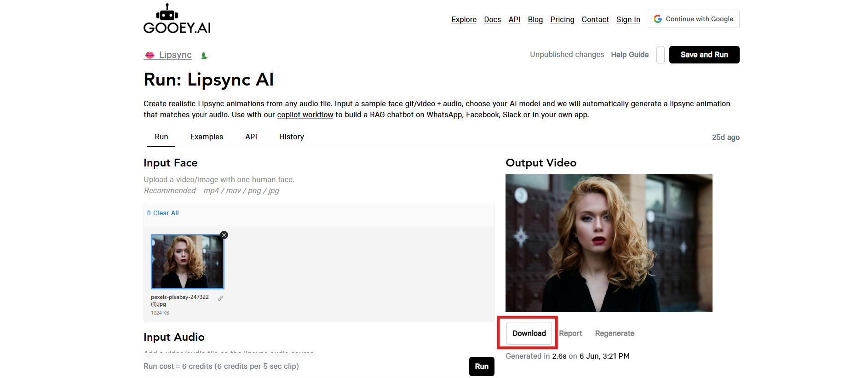Report the output video
This screenshot has height=378, width=868.
click(570, 333)
